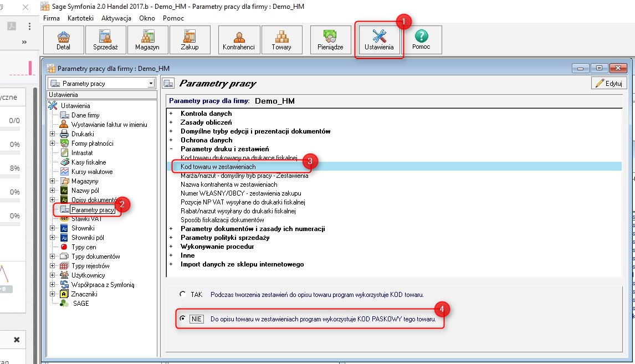Image resolution: width=635 pixels, height=364 pixels.
Task: Click the Pomoc question mark icon
Action: [x=422, y=37]
